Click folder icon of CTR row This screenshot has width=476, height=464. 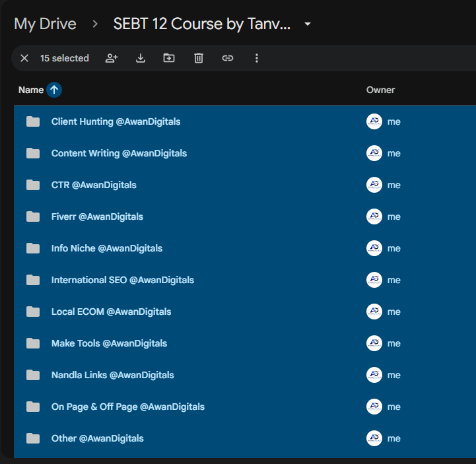pos(33,185)
